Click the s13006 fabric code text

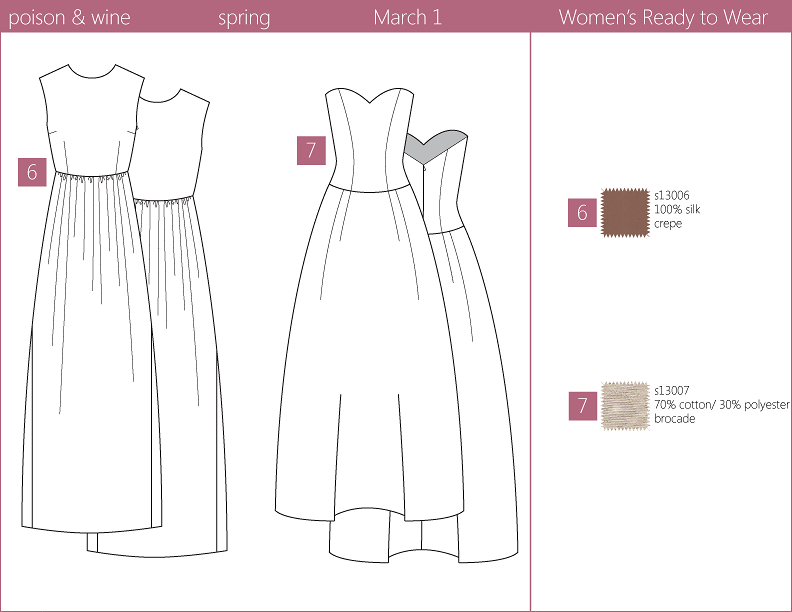click(x=672, y=196)
